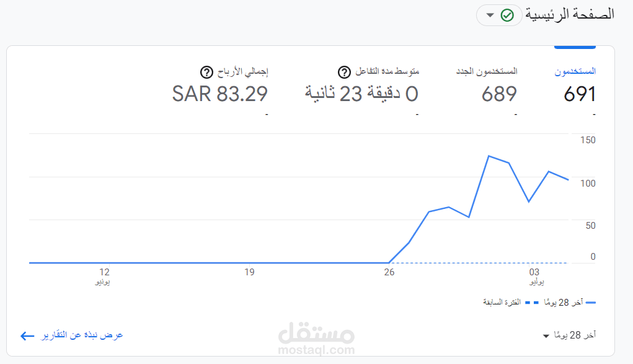Select the المستخدمون الجدد metric tab
The width and height of the screenshot is (633, 364).
pos(487,71)
